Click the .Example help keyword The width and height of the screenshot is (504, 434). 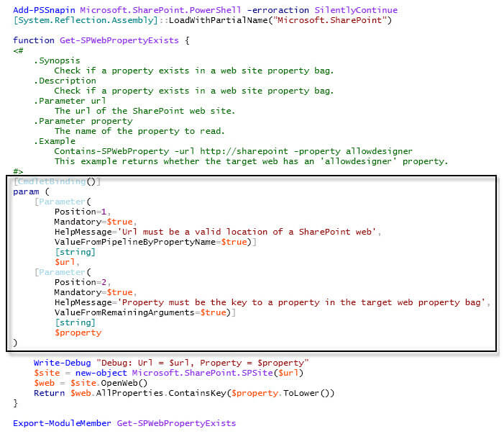55,141
